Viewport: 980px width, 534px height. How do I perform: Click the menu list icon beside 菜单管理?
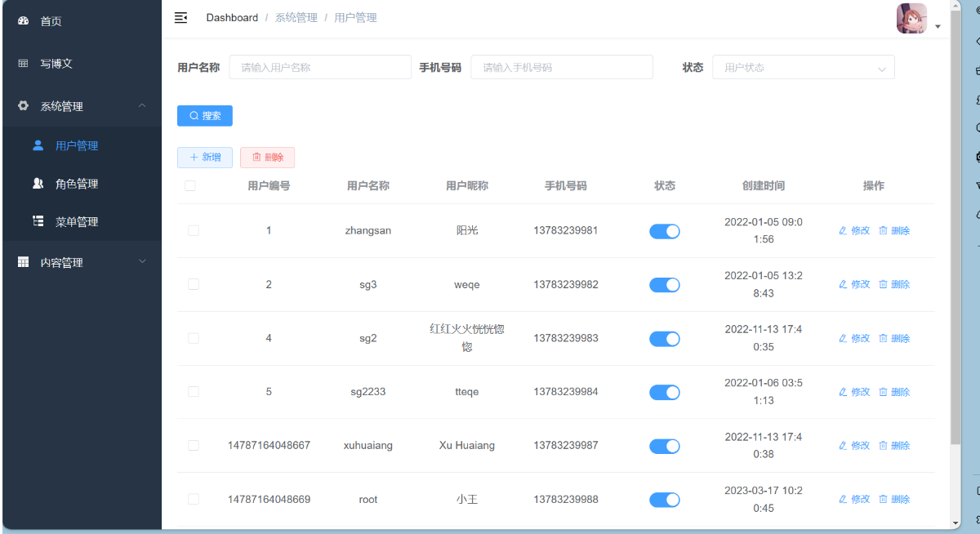pos(38,220)
